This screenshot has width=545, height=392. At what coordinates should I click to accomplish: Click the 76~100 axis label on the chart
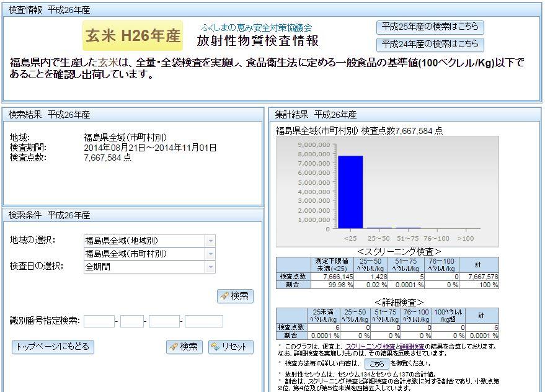click(x=436, y=239)
